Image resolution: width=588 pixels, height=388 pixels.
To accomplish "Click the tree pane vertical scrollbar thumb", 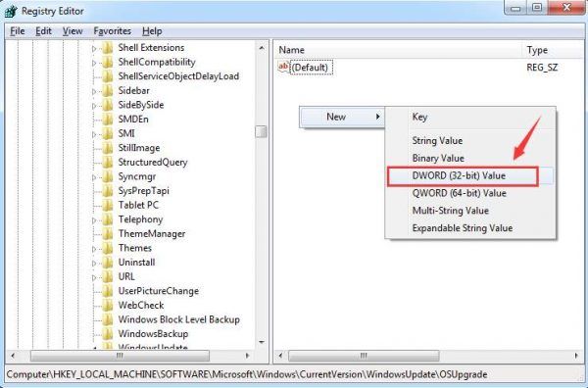I will 261,131.
